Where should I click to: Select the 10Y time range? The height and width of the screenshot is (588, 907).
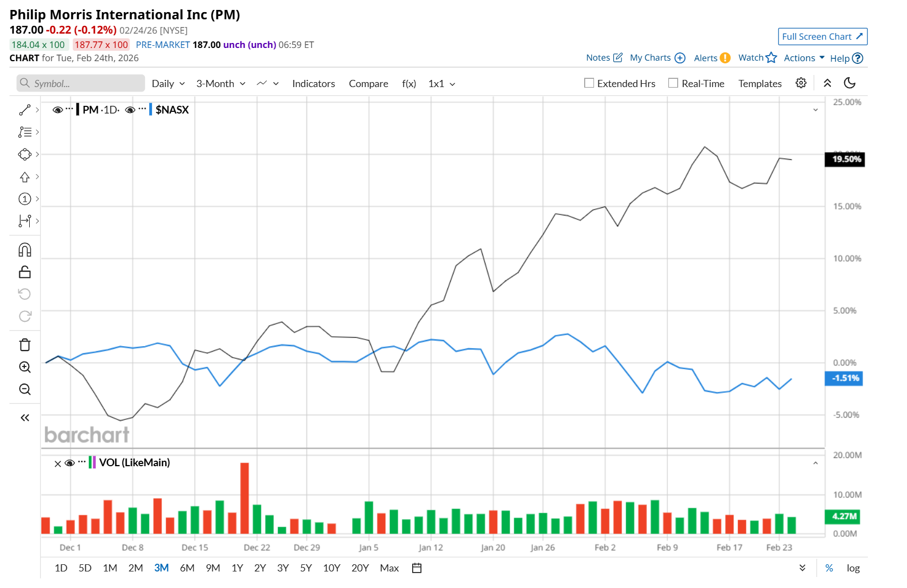click(x=332, y=568)
